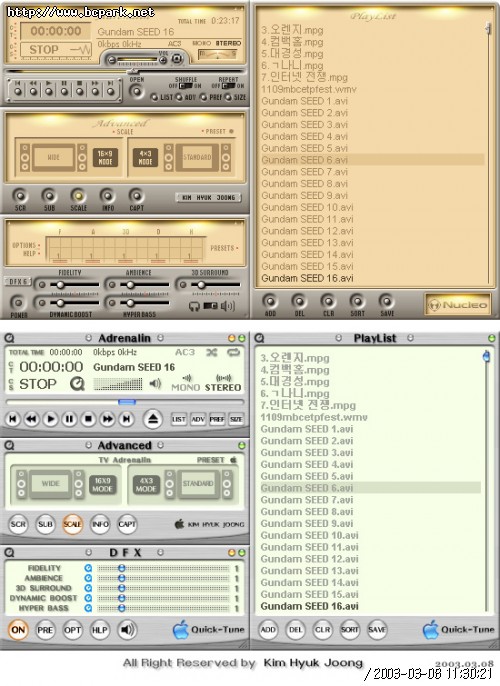The width and height of the screenshot is (500, 686).
Task: Stop playback in the silver Adrenalin player
Action: pyautogui.click(x=88, y=419)
